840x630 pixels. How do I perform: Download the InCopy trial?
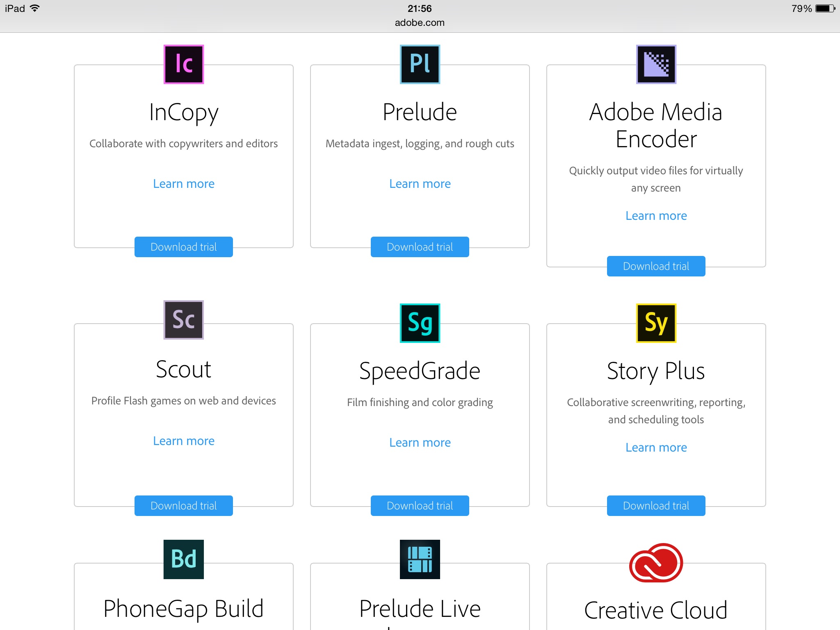coord(183,247)
